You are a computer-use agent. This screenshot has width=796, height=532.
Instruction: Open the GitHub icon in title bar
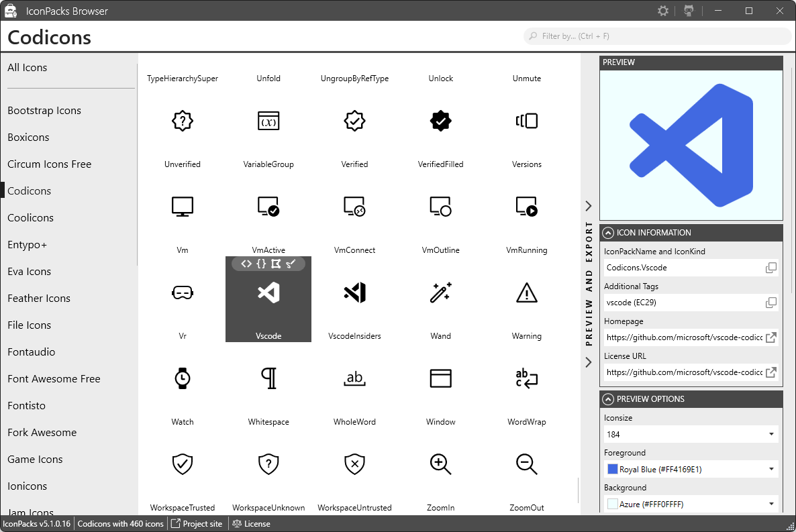(x=689, y=11)
